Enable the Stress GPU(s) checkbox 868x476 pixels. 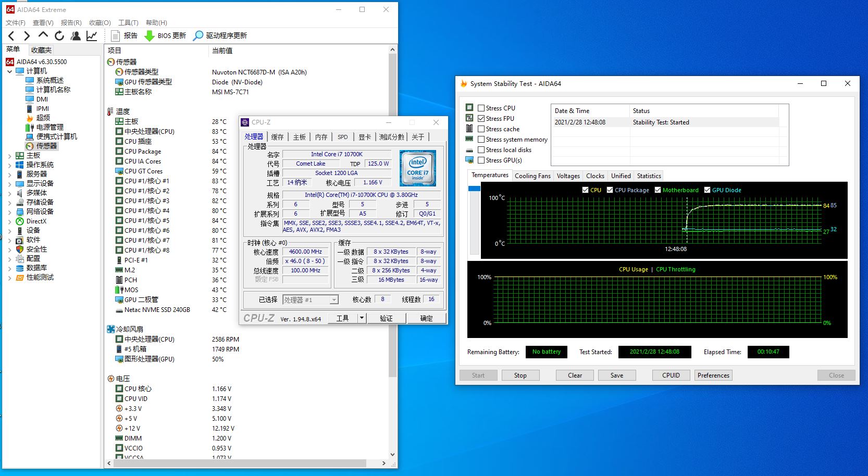481,160
